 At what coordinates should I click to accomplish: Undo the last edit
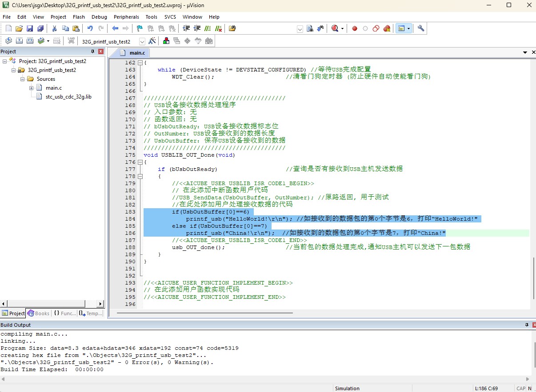tap(90, 28)
